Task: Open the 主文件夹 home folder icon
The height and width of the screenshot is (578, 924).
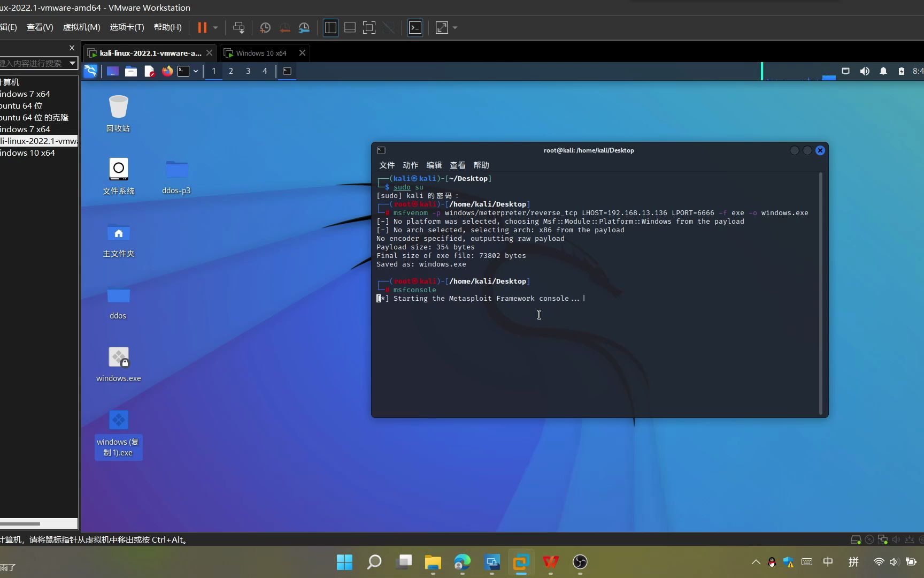Action: pyautogui.click(x=118, y=239)
